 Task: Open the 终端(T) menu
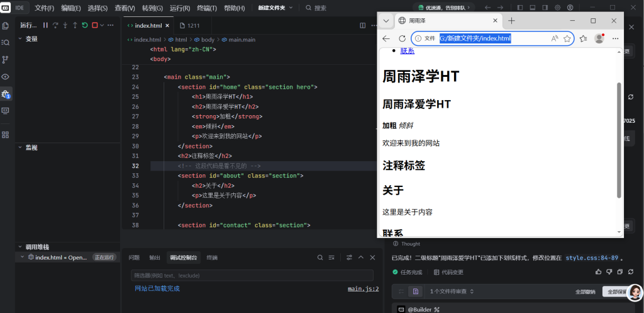click(x=207, y=8)
